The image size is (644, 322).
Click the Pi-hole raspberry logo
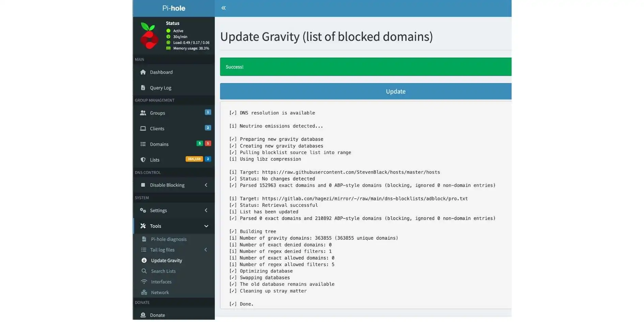click(x=149, y=35)
